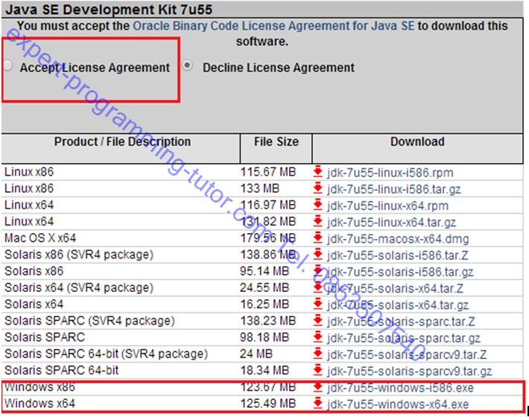Click the download icon for jdk-7u55-solaris-sparcv9.tar.gz
The height and width of the screenshot is (420, 529).
pos(318,370)
